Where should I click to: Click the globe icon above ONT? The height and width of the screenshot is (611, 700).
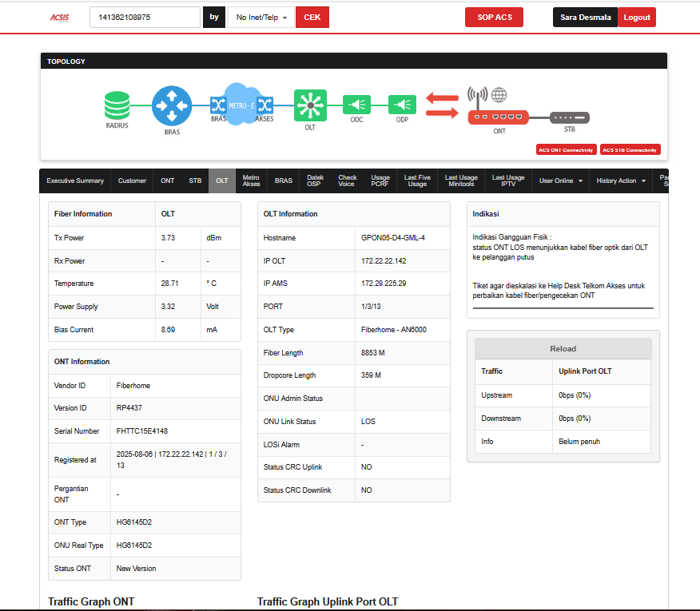coord(499,94)
